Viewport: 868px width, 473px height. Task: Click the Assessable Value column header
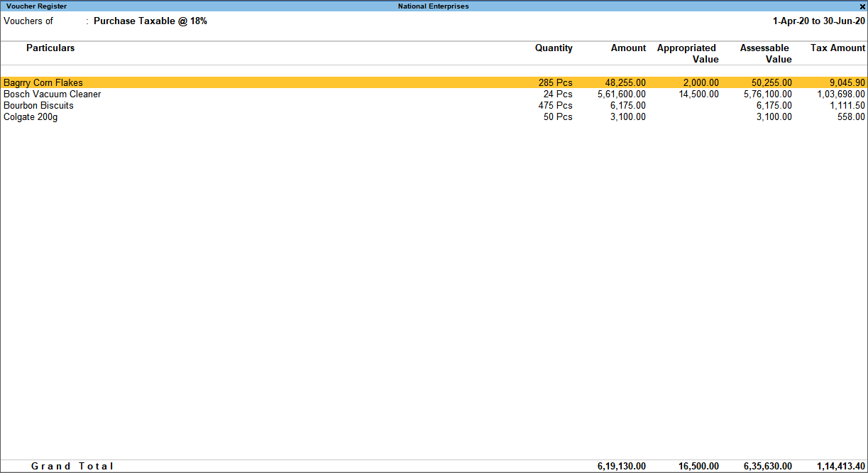766,53
